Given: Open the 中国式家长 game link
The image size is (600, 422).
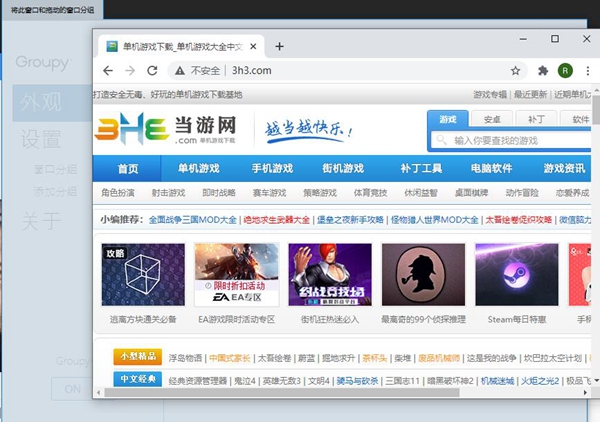Looking at the screenshot, I should pos(230,358).
